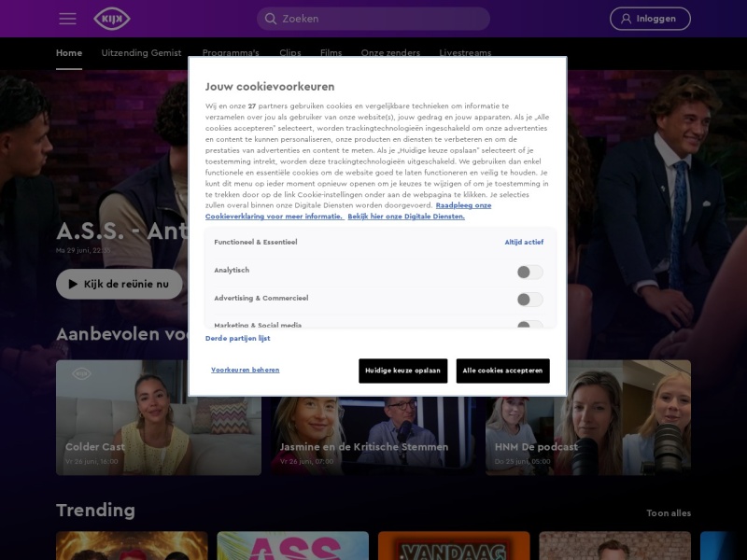Click the Inloggen button
Screen dimensions: 747x560
(650, 19)
